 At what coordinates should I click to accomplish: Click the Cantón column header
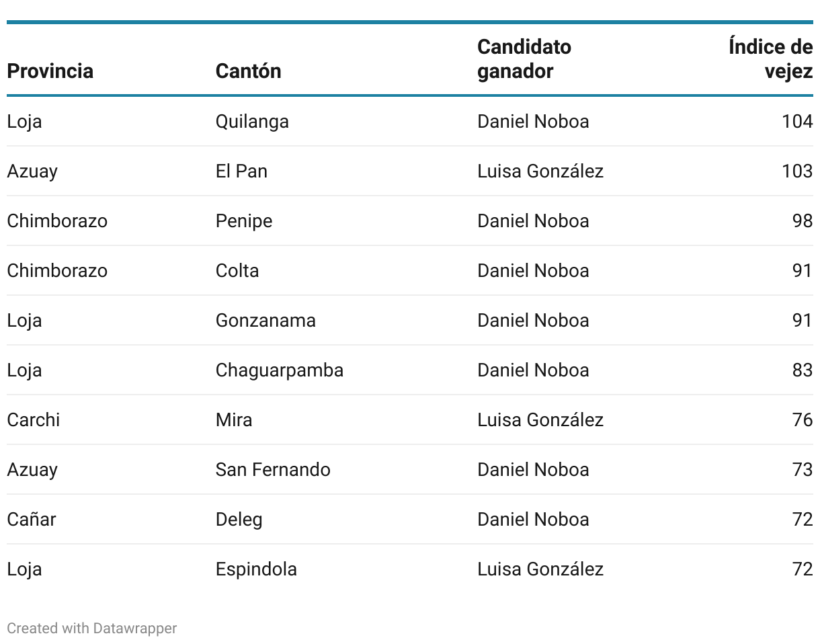(x=248, y=71)
